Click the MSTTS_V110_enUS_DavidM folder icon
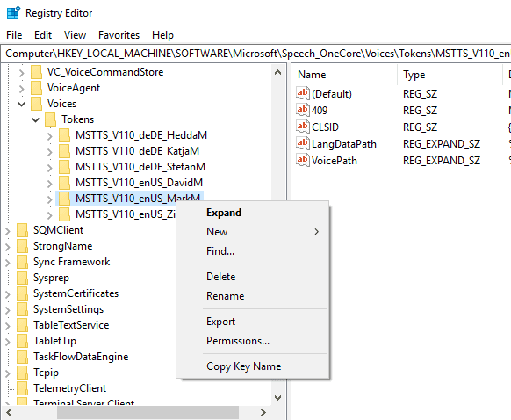 (64, 183)
